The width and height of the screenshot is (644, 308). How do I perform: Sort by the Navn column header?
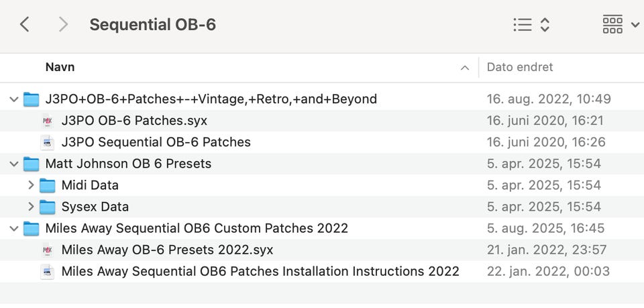(x=60, y=67)
